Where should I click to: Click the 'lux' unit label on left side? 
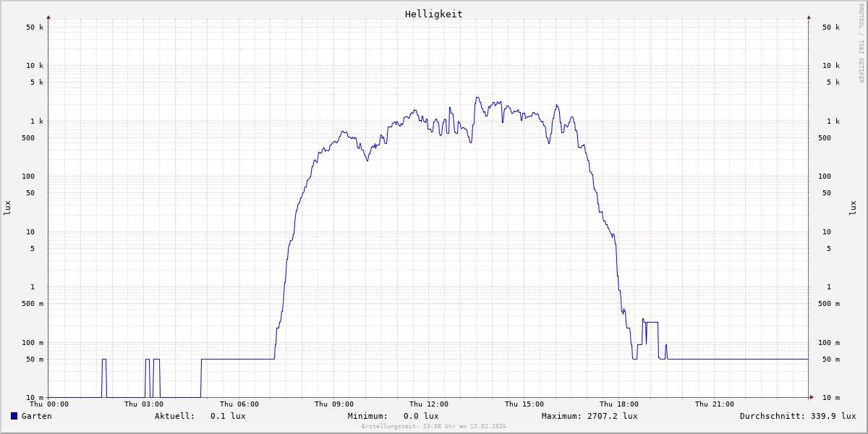(x=7, y=208)
